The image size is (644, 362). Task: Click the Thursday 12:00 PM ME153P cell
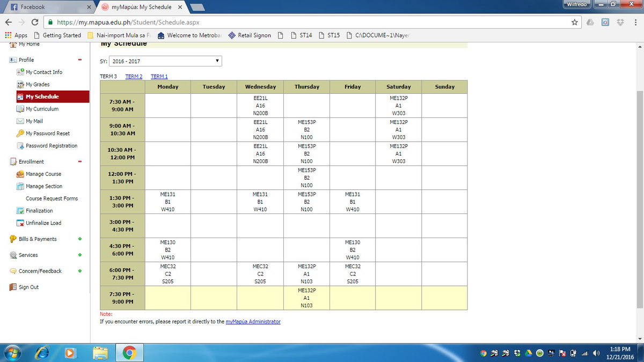(x=306, y=178)
